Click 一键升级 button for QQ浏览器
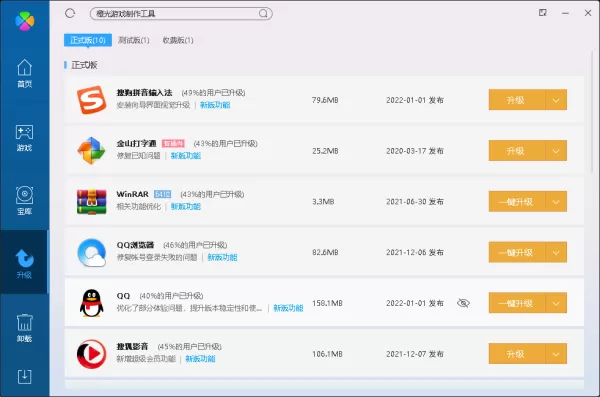 [x=517, y=252]
